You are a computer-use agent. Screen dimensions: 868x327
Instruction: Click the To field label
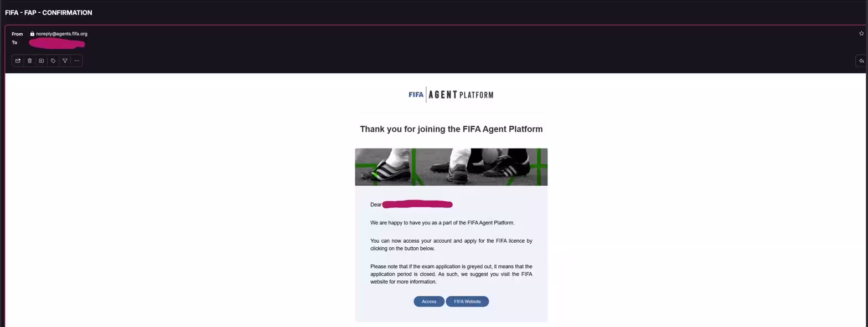tap(14, 43)
